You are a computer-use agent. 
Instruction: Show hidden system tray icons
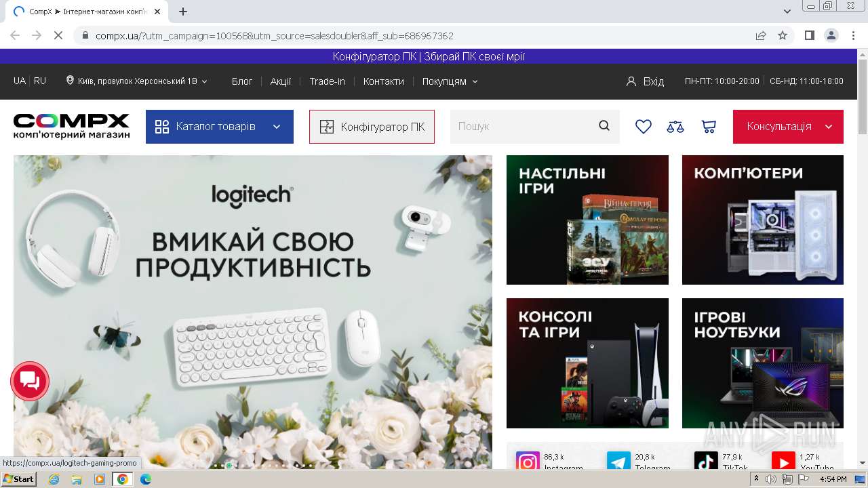pyautogui.click(x=756, y=479)
